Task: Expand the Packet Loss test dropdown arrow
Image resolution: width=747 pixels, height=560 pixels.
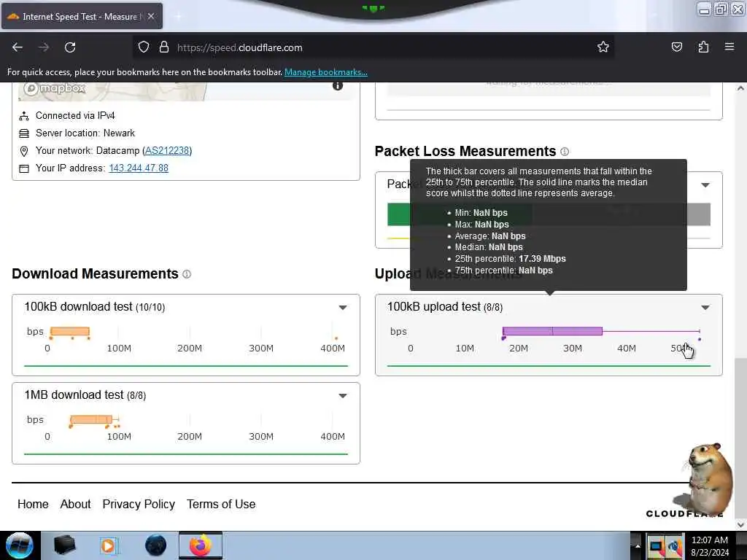Action: (705, 184)
